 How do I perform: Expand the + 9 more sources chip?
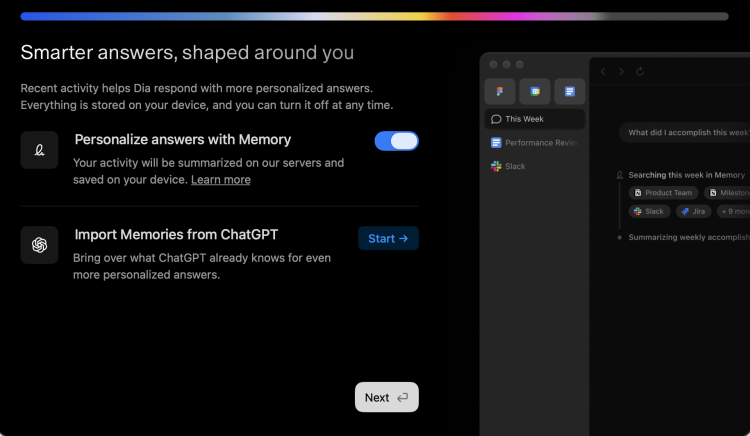coord(735,212)
